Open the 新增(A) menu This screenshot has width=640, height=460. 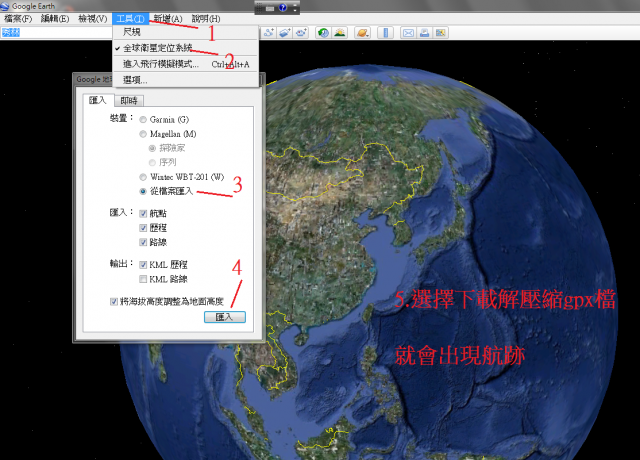click(167, 19)
